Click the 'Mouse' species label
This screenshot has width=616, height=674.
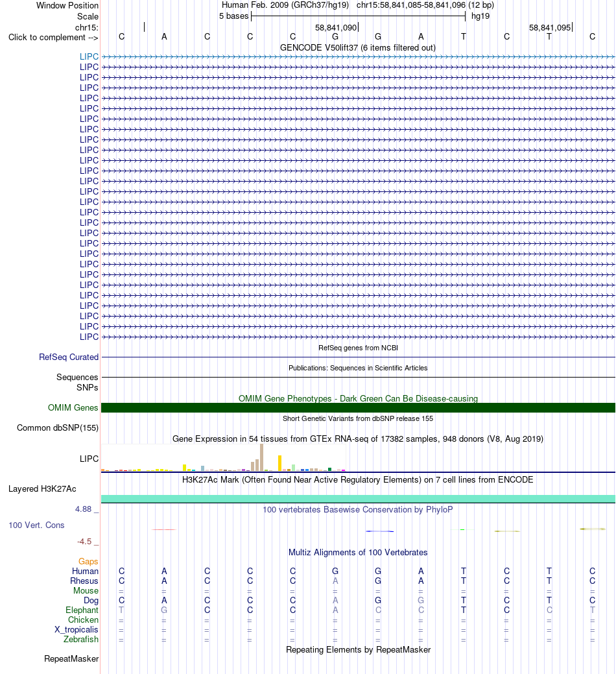[x=86, y=591]
